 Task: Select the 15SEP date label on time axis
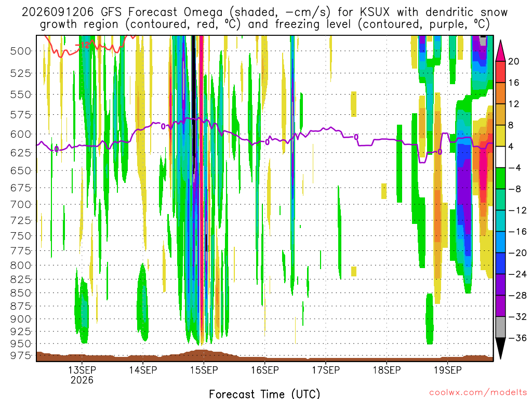coord(204,370)
